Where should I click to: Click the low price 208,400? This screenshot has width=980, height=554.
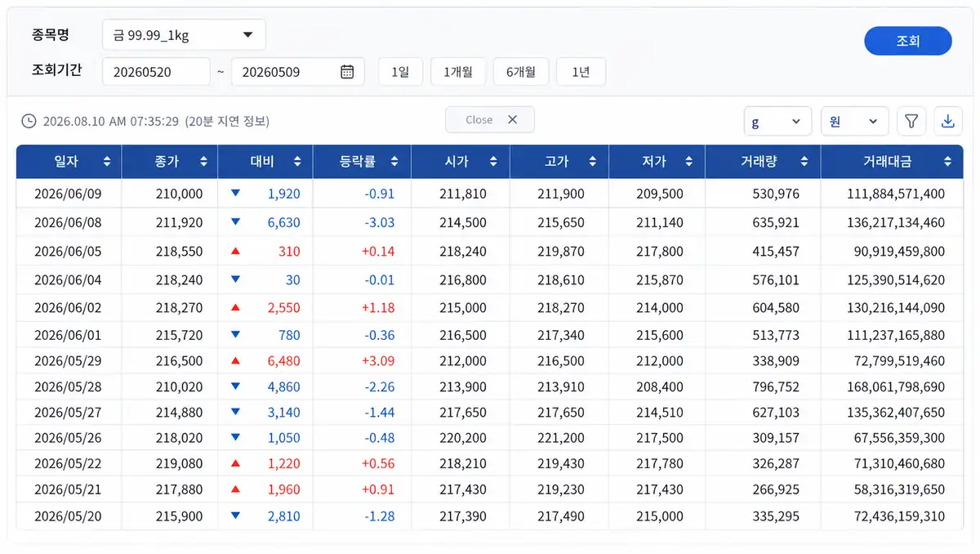(x=659, y=386)
